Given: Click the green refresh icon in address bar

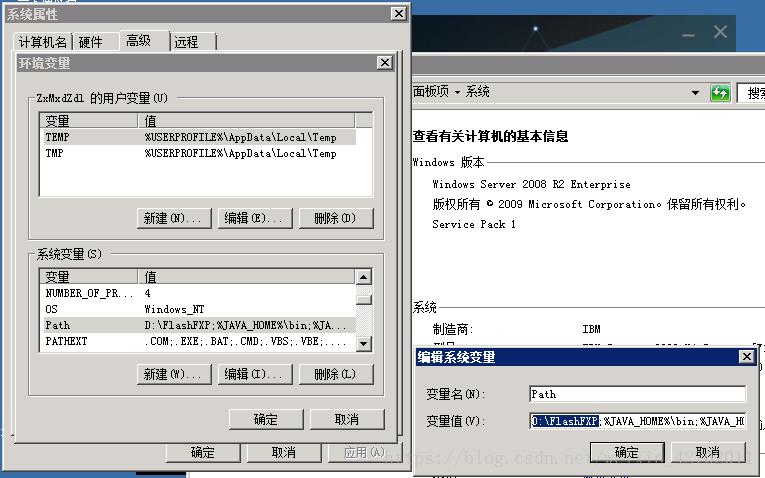Looking at the screenshot, I should (720, 92).
